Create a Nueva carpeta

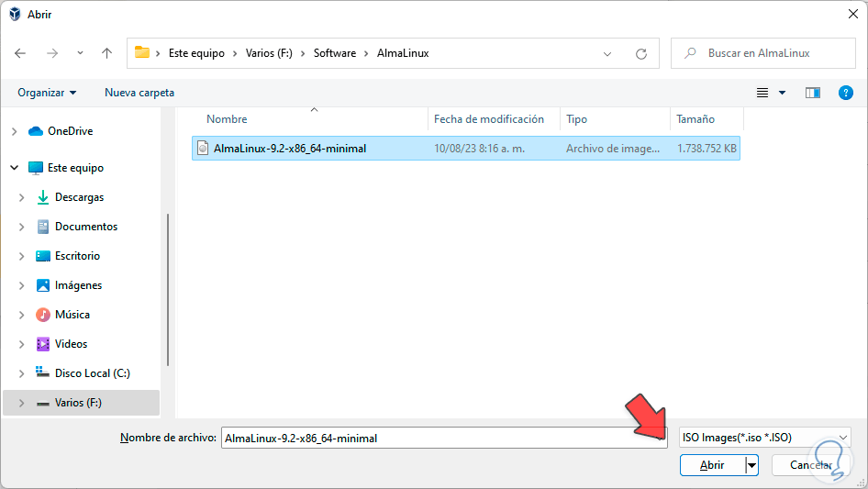139,93
